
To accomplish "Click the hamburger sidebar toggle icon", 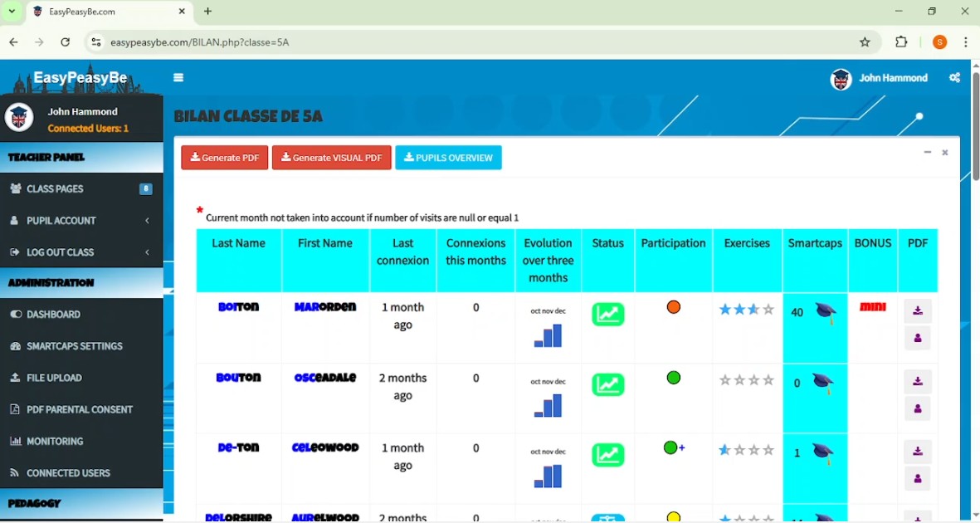I will [x=178, y=78].
